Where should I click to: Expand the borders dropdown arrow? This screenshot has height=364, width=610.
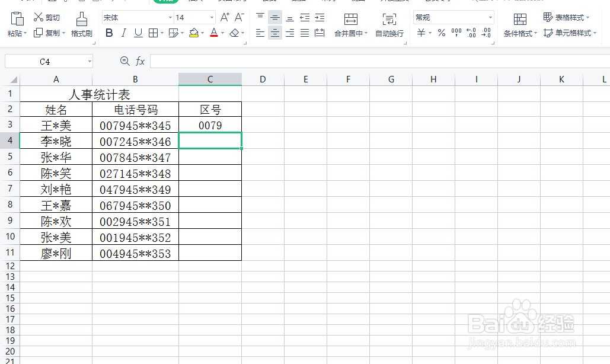tap(162, 33)
